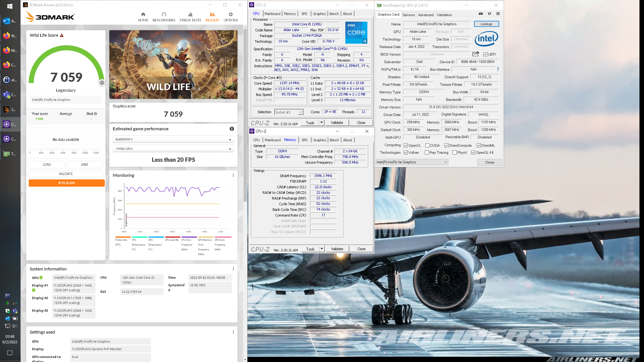Click the 3DMark vertical scrollbar thumb
Viewport: 644px width, 362px height.
coord(245,115)
